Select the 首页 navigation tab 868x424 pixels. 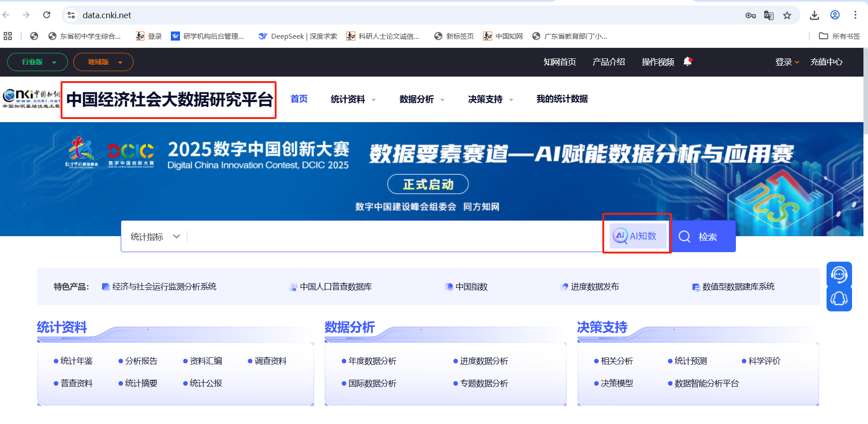(299, 99)
